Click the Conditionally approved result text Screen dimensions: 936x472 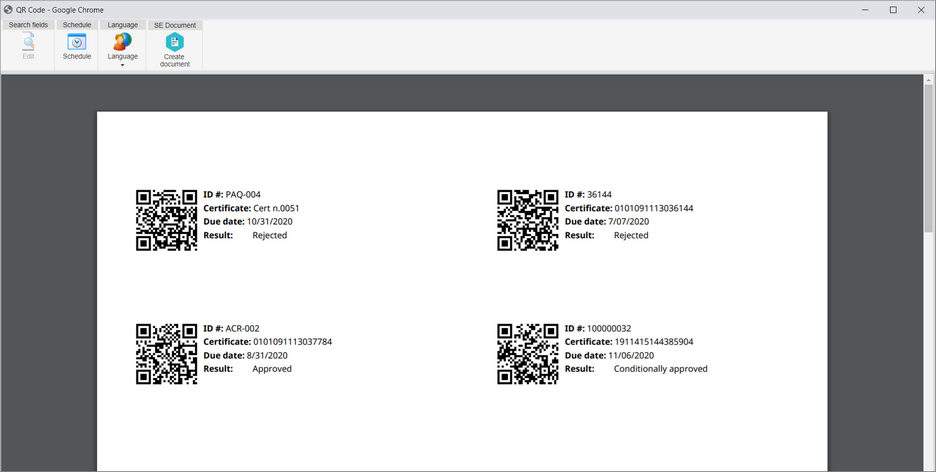pos(661,369)
